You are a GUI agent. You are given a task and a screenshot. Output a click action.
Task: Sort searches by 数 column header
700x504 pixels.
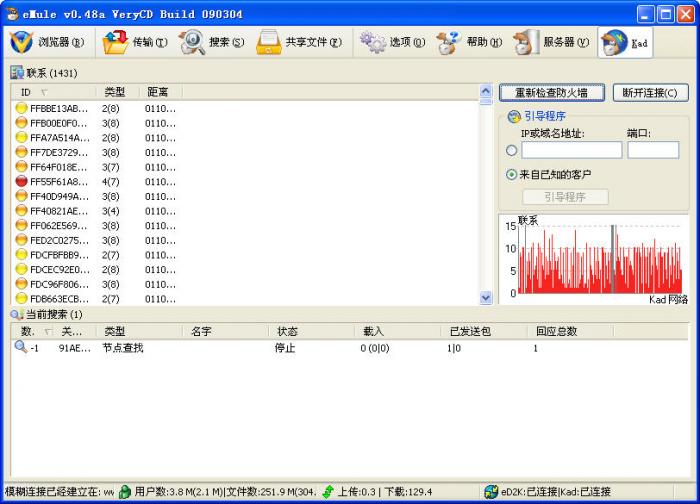[28, 331]
